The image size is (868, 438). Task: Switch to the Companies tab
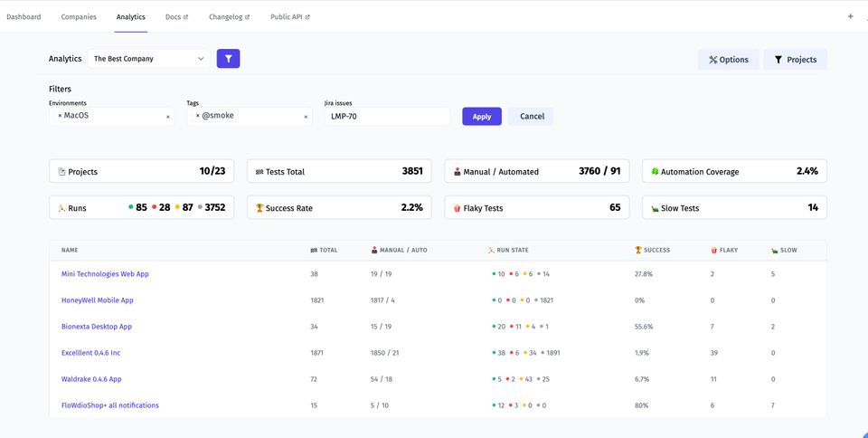pos(79,17)
